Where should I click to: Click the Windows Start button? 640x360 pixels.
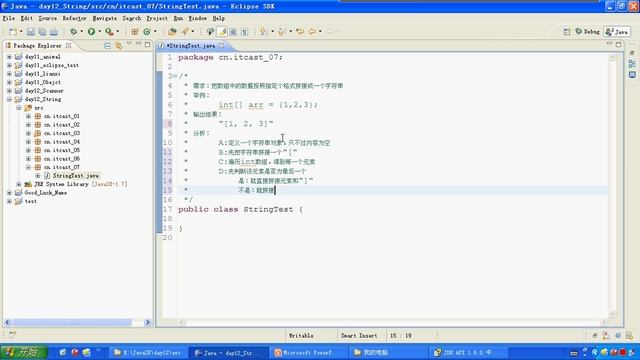coord(24,352)
